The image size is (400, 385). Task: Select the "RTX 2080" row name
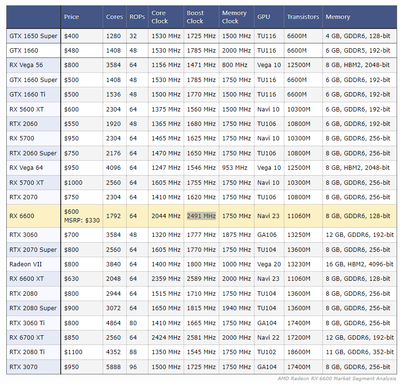[x=23, y=293]
